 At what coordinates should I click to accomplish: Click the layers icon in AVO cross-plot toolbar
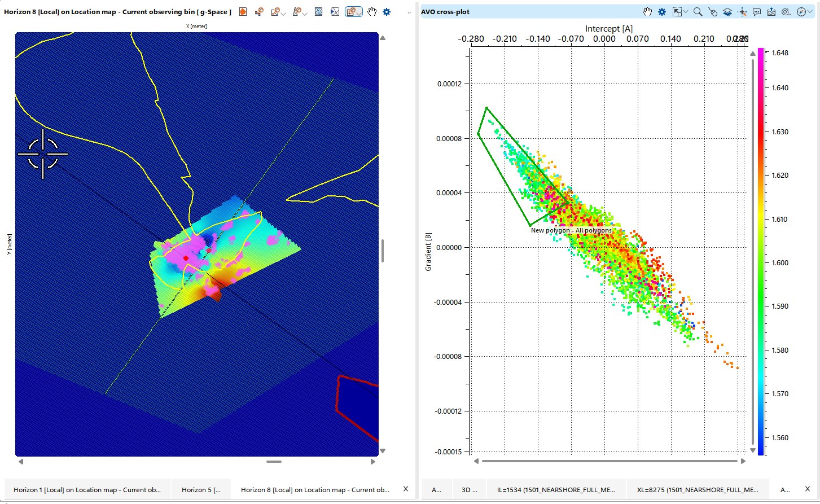[x=727, y=11]
